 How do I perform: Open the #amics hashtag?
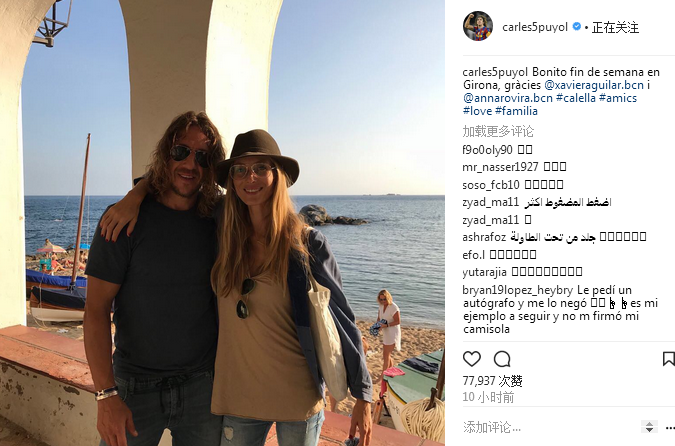pyautogui.click(x=618, y=98)
